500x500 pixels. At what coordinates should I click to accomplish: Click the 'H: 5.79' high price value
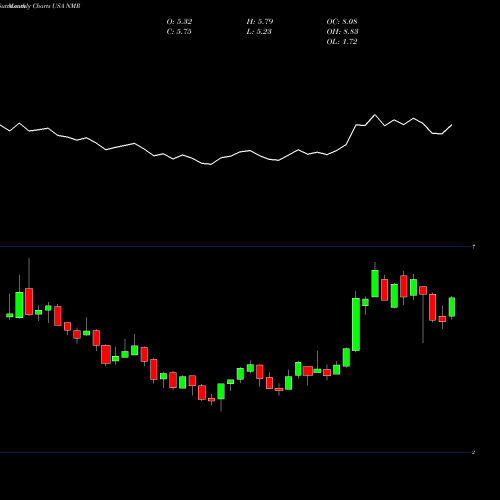[260, 22]
